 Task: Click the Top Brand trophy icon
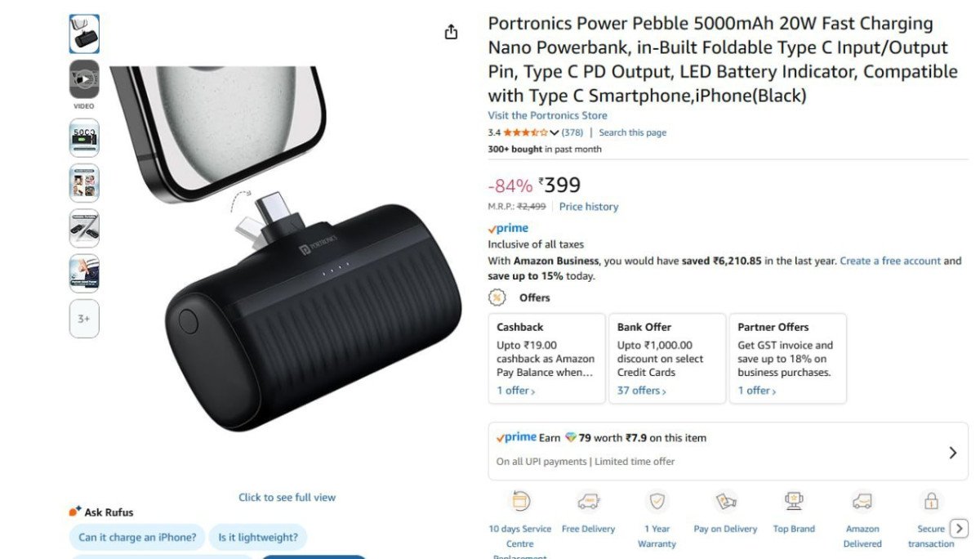pyautogui.click(x=793, y=500)
